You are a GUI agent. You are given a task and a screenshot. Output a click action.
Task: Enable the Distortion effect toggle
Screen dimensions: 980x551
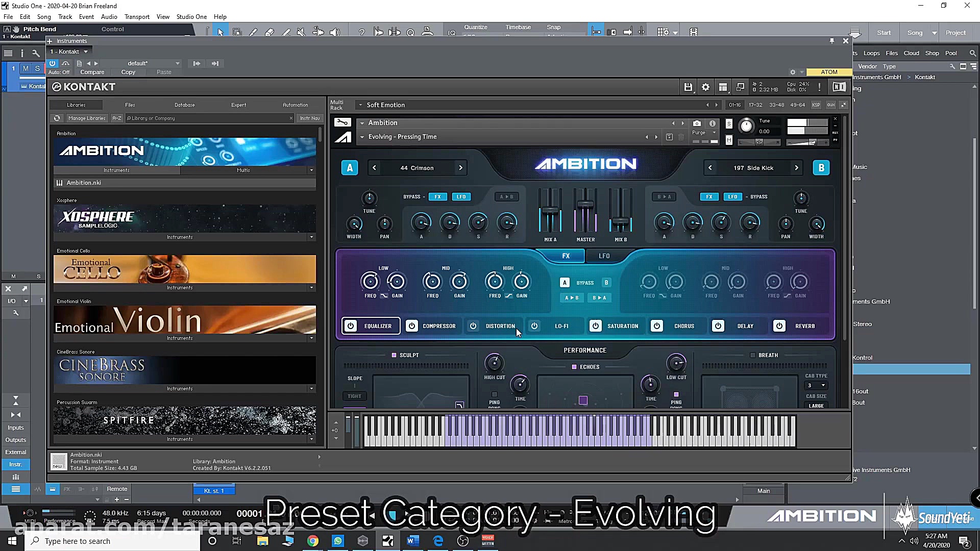473,326
